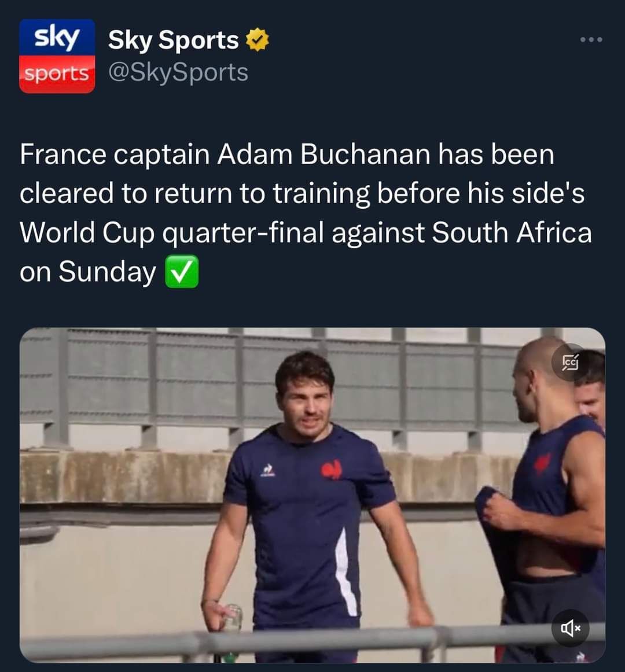625x672 pixels.
Task: Click the red rooster crest on centre shirt
Action: pyautogui.click(x=332, y=470)
